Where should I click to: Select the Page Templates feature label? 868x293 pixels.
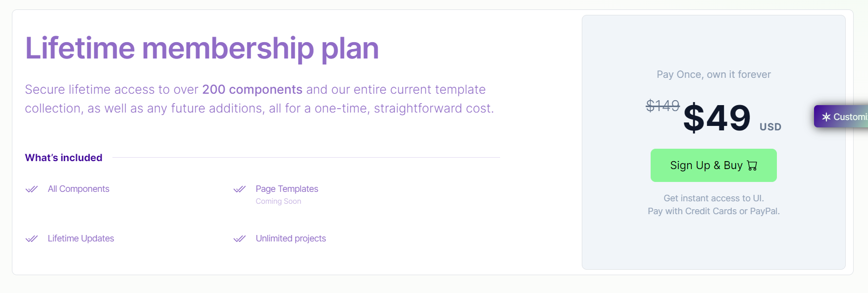point(287,189)
